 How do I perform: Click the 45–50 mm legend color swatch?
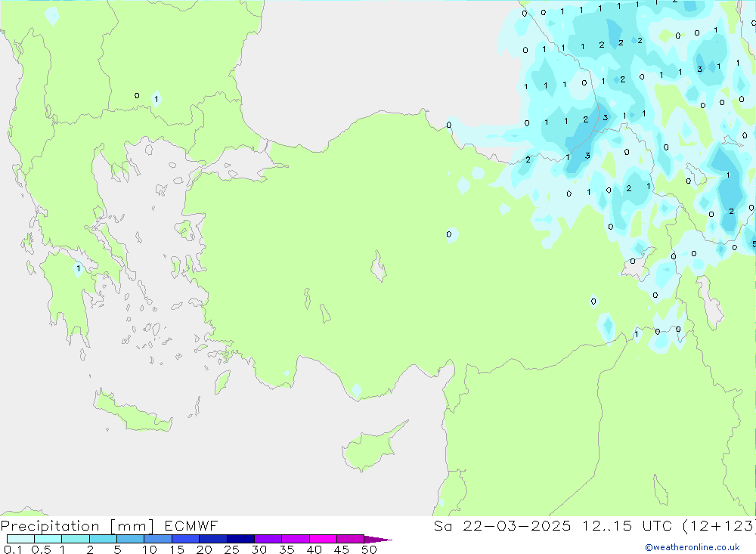tap(351, 539)
